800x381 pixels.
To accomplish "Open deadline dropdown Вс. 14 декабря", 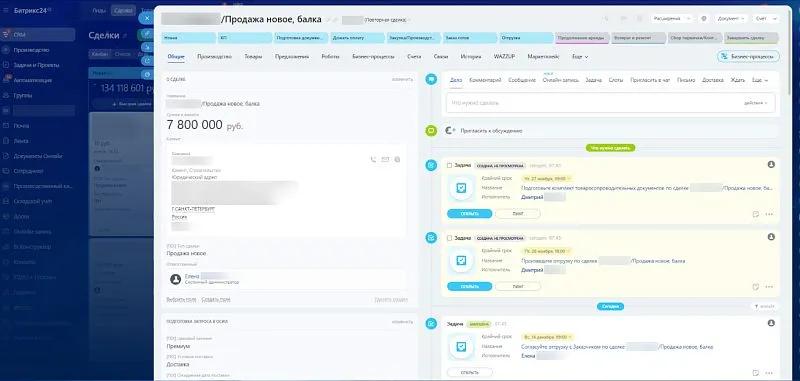I will tap(547, 337).
